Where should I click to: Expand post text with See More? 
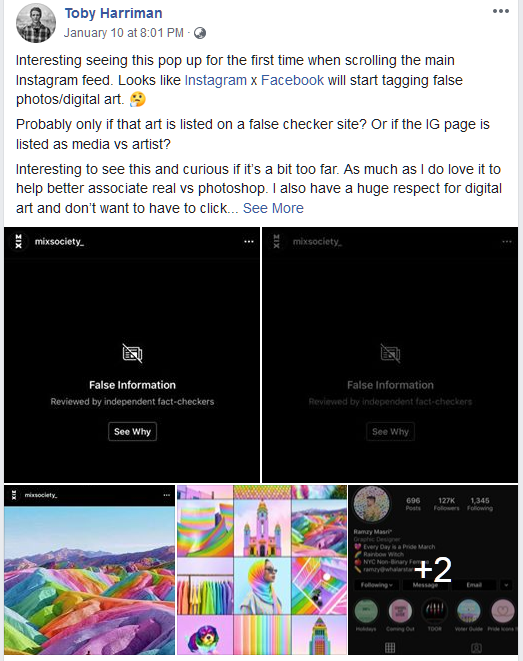coord(273,208)
